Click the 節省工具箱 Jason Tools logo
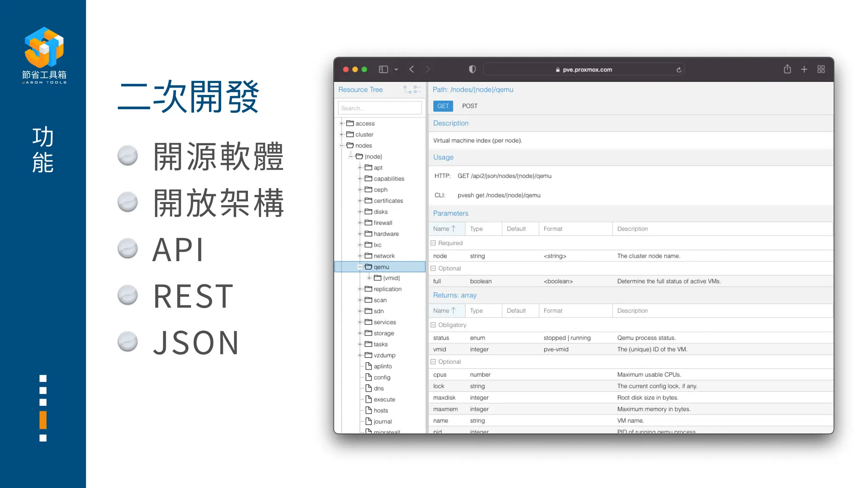Screen dimensions: 868x488 [44, 55]
